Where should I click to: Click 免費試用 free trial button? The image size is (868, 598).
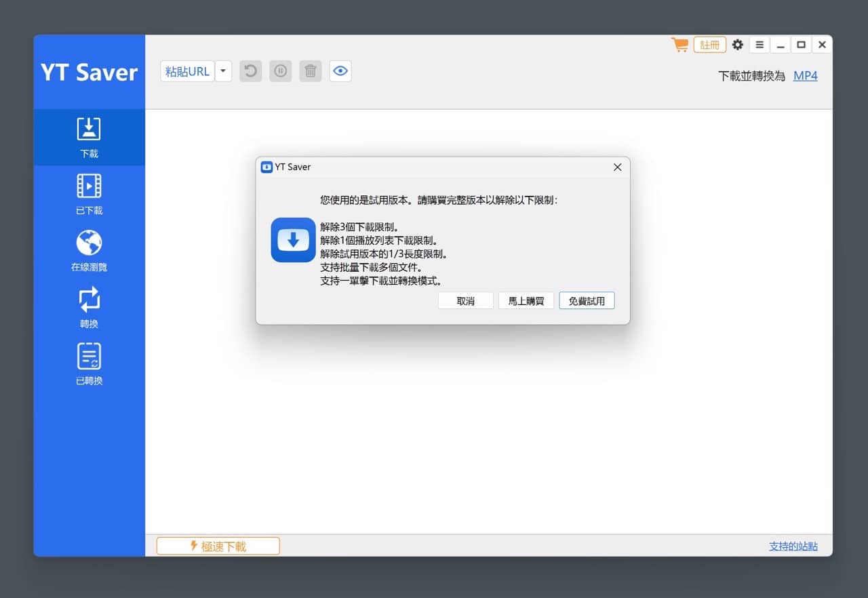pyautogui.click(x=587, y=301)
